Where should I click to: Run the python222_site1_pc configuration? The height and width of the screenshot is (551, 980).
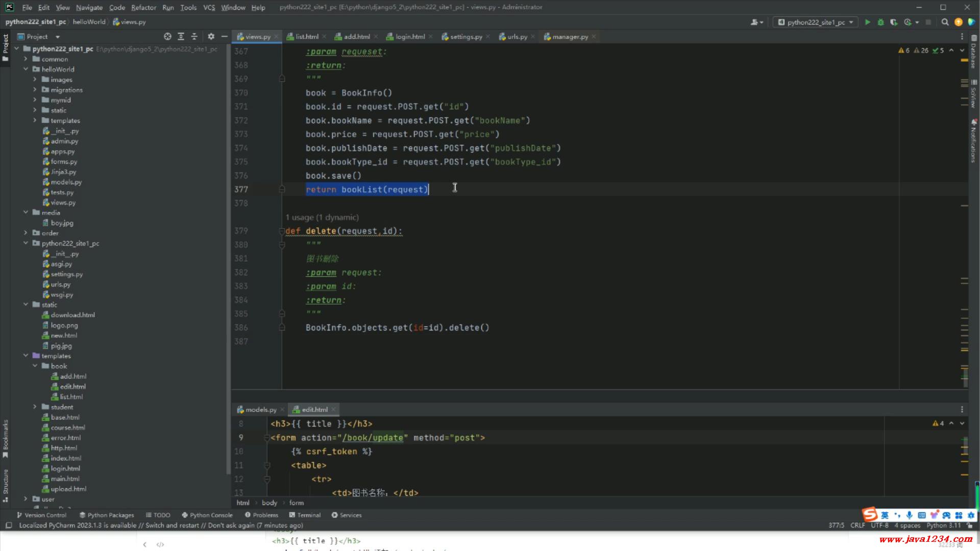pyautogui.click(x=867, y=22)
